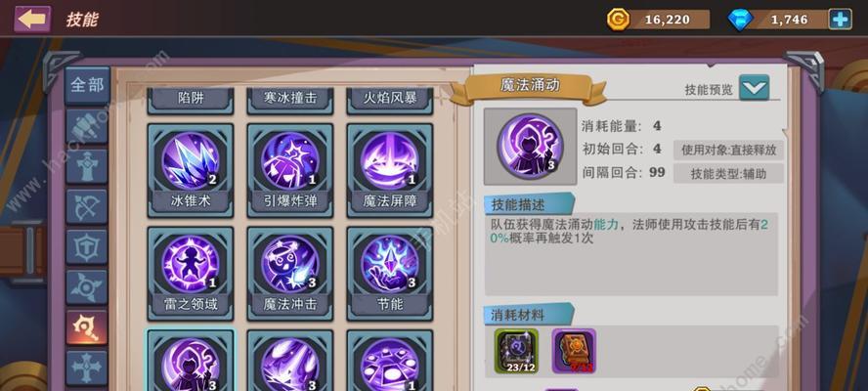The height and width of the screenshot is (391, 868).
Task: Open the shuriken class sidebar tab
Action: 86,286
